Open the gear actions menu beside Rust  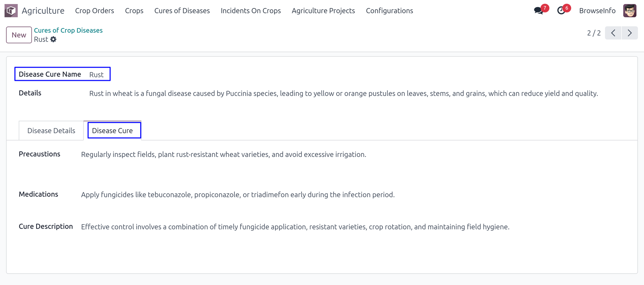[x=53, y=40]
